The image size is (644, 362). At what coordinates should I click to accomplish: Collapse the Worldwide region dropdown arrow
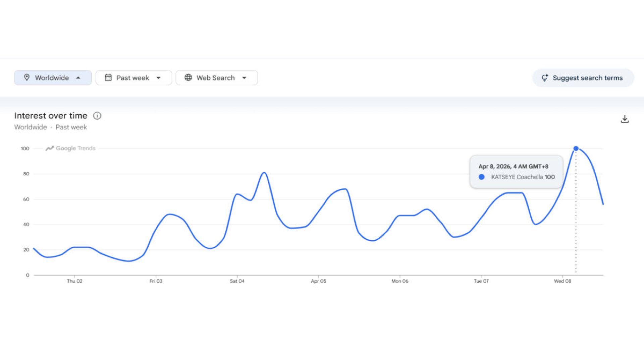(x=78, y=77)
